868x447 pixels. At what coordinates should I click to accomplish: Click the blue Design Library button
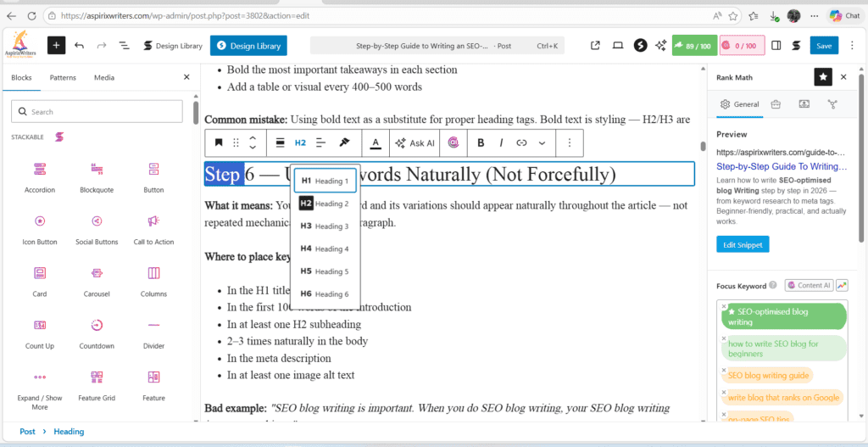tap(248, 46)
